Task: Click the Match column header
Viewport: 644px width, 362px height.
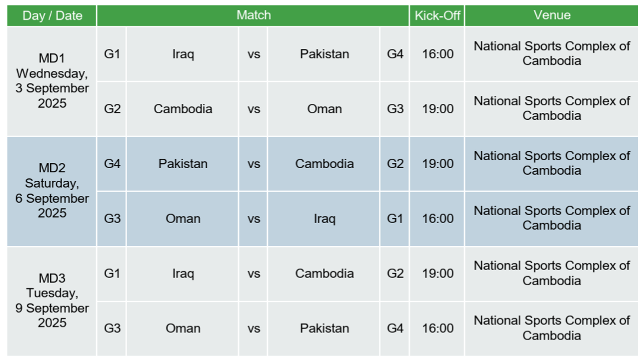Action: point(253,15)
